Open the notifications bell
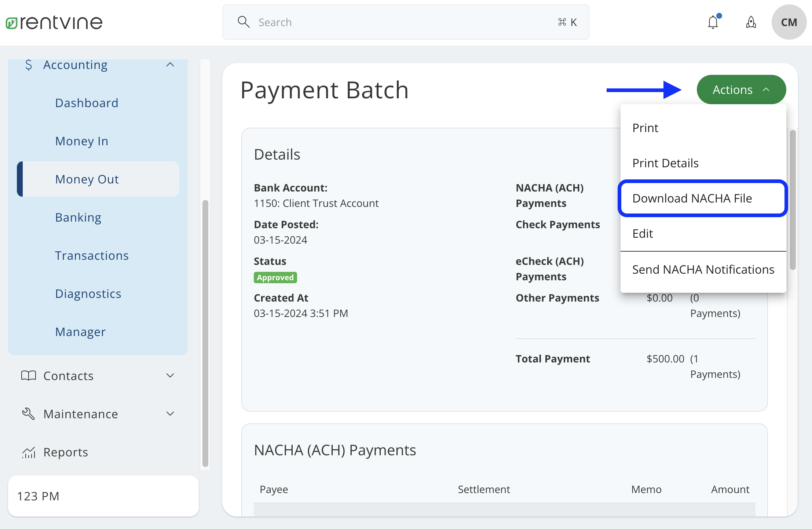 [713, 22]
